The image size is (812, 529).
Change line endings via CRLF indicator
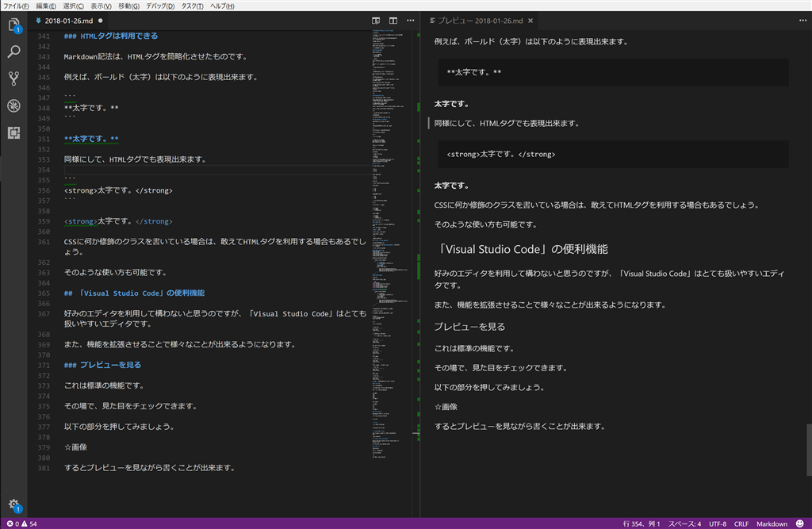[x=741, y=523]
